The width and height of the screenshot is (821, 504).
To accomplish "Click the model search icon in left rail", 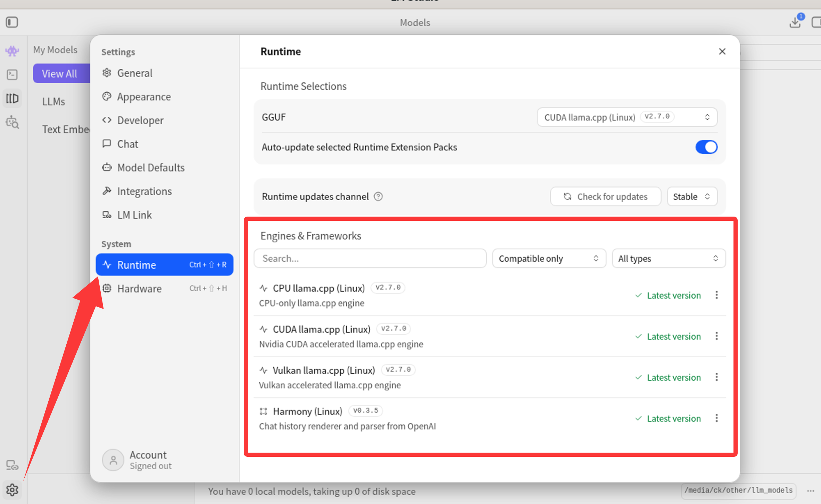I will tap(12, 122).
